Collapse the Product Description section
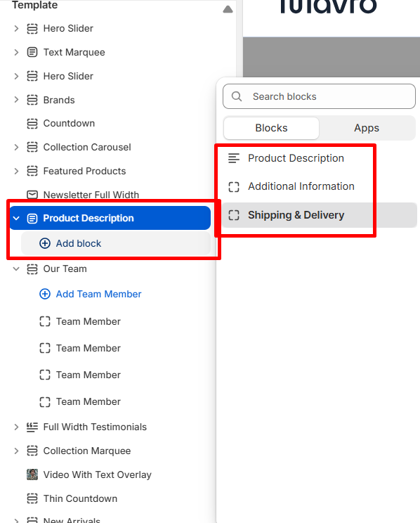420x523 pixels. [x=16, y=218]
